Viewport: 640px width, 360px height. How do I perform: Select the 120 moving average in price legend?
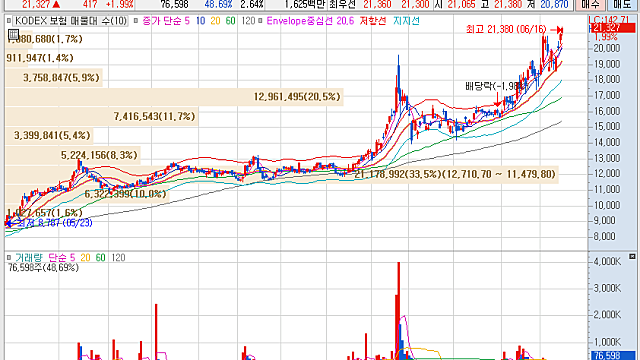tap(248, 21)
